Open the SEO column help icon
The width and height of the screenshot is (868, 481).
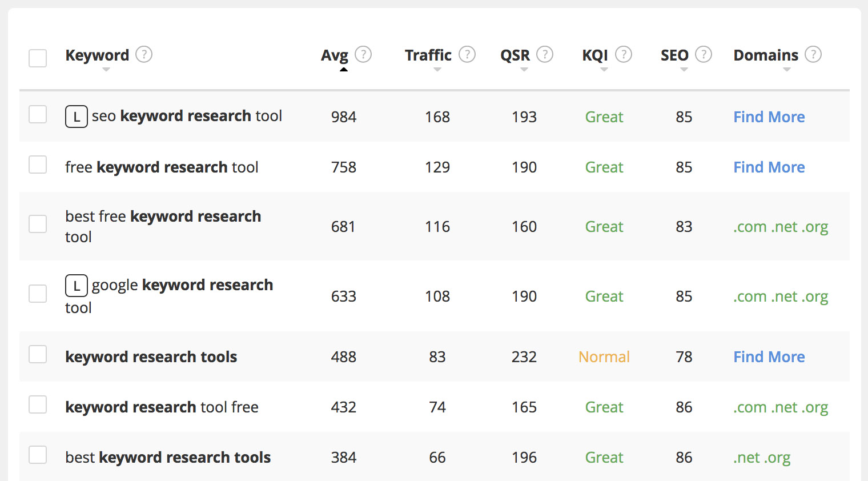(x=704, y=54)
